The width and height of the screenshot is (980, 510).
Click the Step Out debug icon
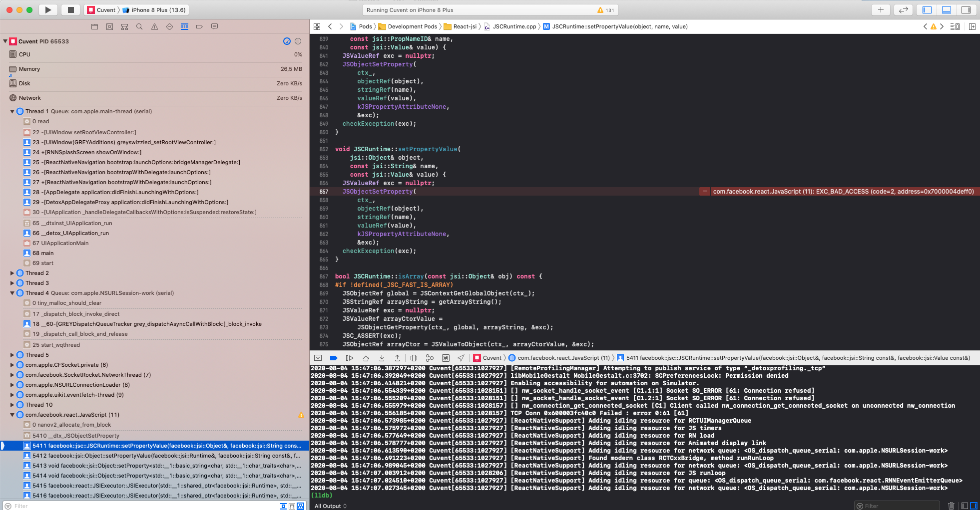[398, 358]
